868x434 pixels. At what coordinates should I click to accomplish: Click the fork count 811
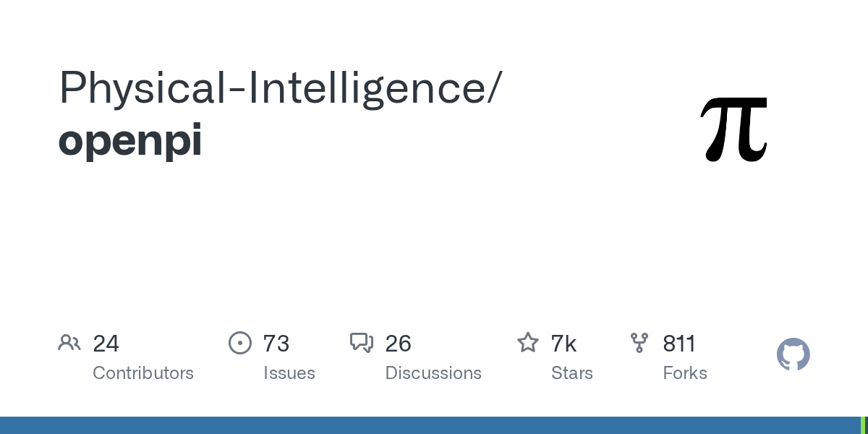[x=679, y=344]
